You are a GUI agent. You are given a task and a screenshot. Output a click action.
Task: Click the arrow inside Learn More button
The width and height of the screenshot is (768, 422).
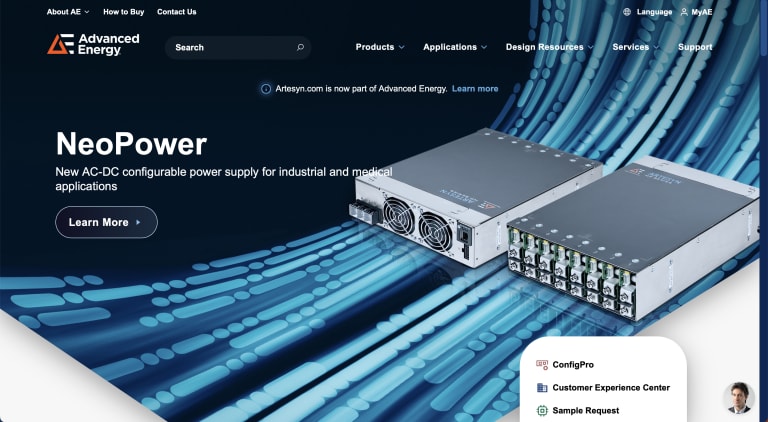(138, 222)
